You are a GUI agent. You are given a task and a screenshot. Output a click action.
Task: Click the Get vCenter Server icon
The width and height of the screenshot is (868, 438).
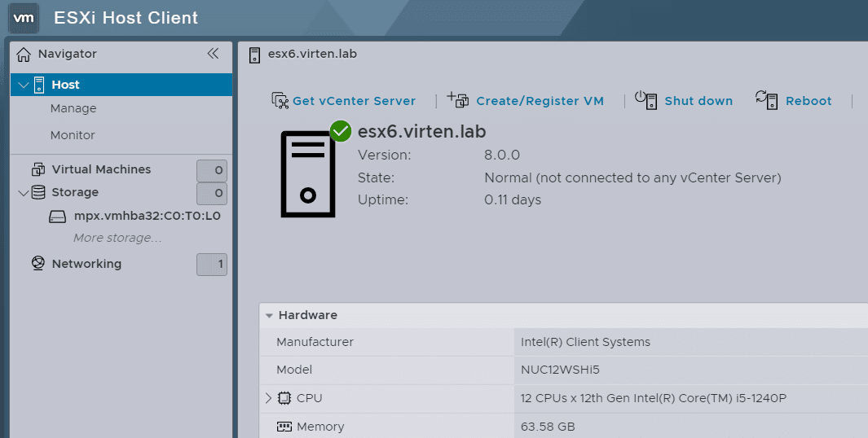(x=280, y=101)
